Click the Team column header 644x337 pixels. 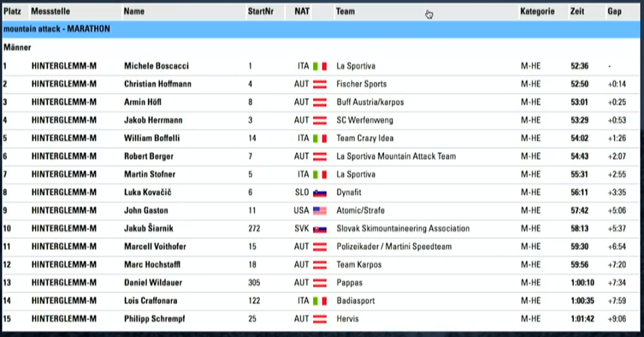[345, 12]
